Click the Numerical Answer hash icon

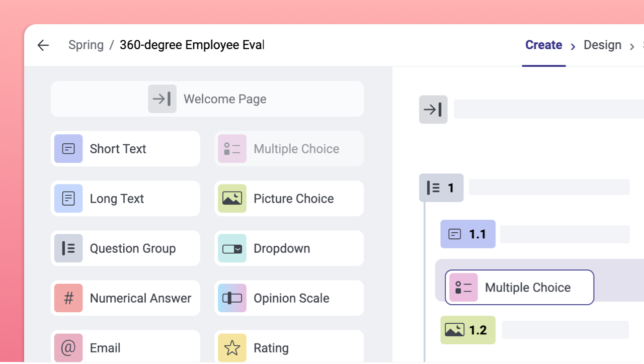[68, 298]
